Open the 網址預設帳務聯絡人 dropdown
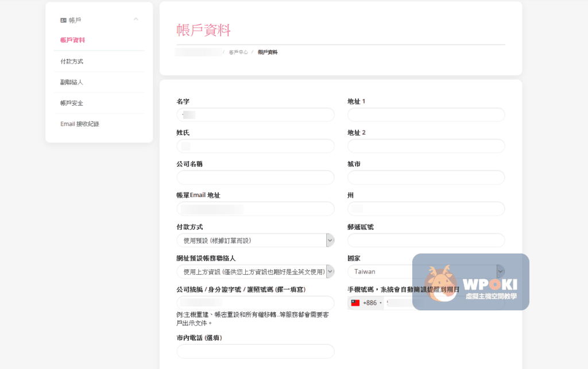This screenshot has height=369, width=588. [x=256, y=271]
